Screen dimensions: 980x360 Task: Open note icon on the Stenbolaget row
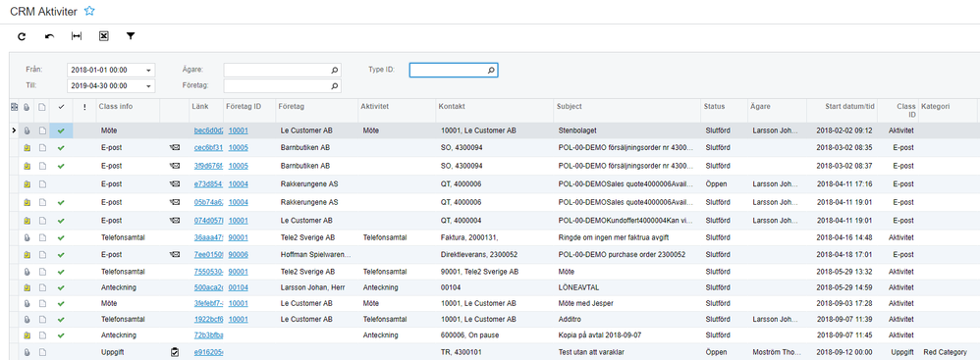[x=42, y=131]
